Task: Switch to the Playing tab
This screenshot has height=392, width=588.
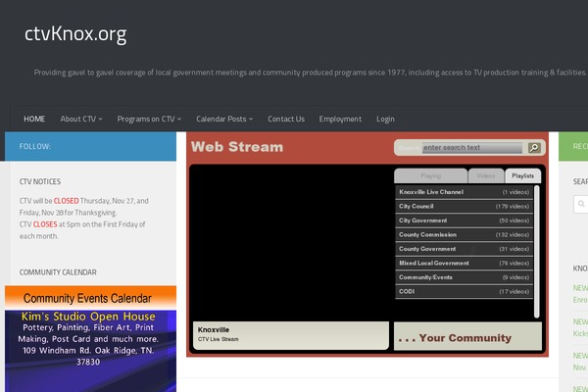Action: point(430,176)
